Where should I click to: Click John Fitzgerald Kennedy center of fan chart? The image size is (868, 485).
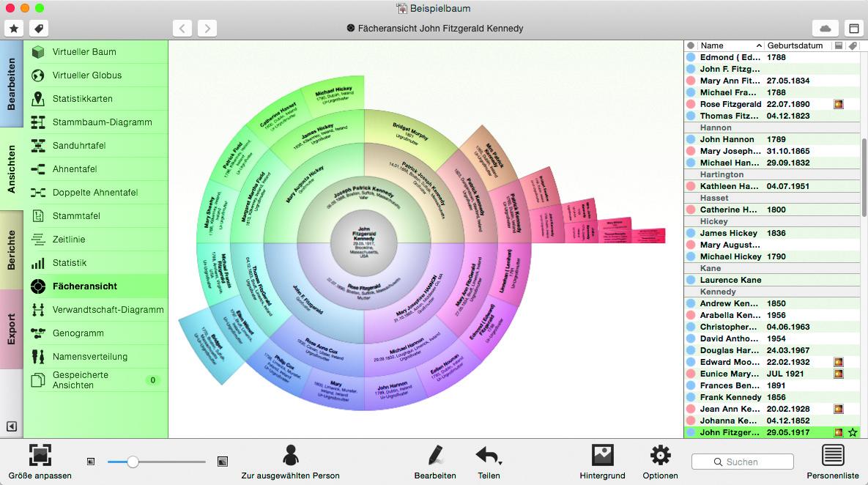pyautogui.click(x=364, y=242)
